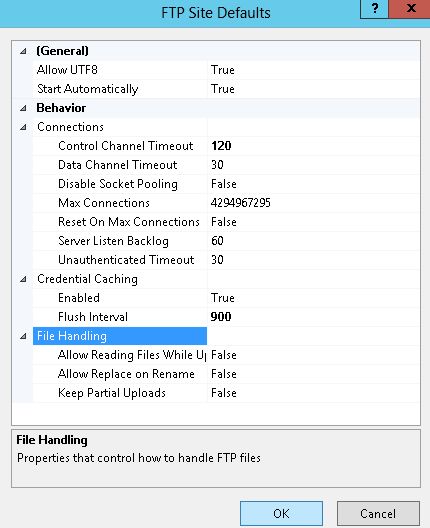Click the OK button
Viewport: 430px width, 528px height.
click(x=281, y=514)
